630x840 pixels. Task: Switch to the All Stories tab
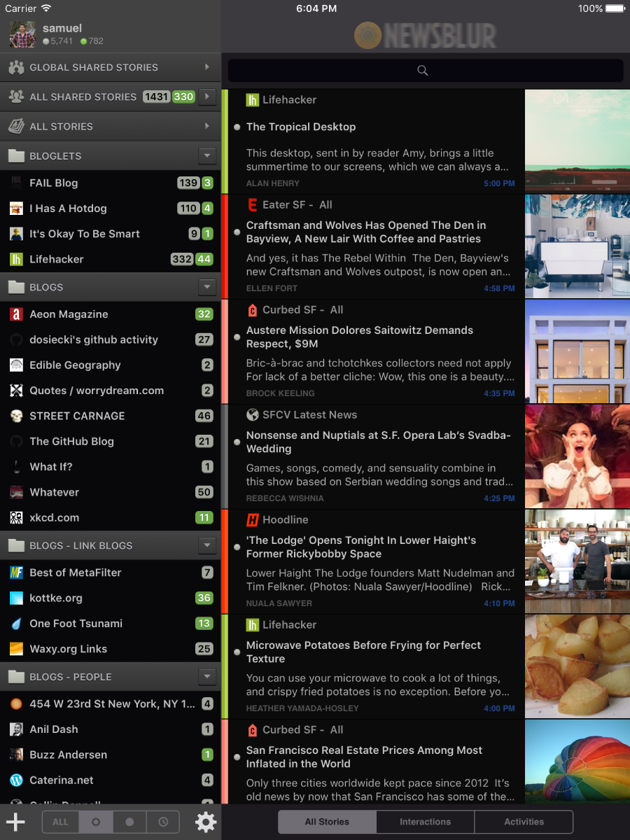point(327,822)
